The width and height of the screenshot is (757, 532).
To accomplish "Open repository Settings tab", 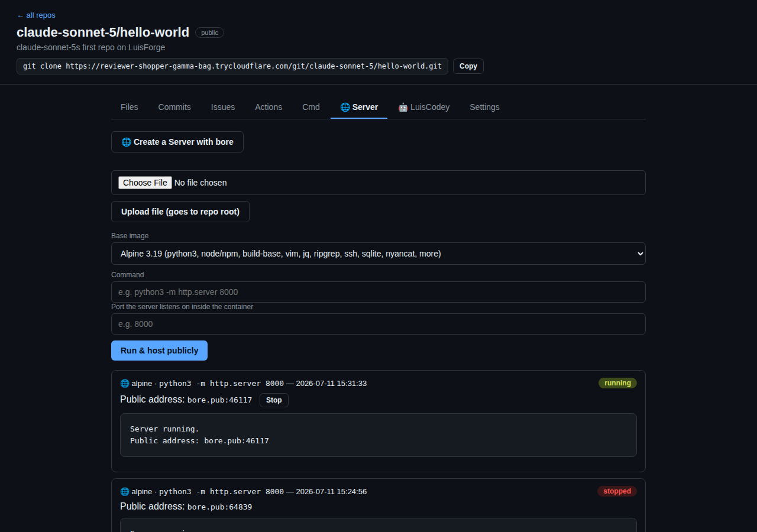I will [x=484, y=107].
